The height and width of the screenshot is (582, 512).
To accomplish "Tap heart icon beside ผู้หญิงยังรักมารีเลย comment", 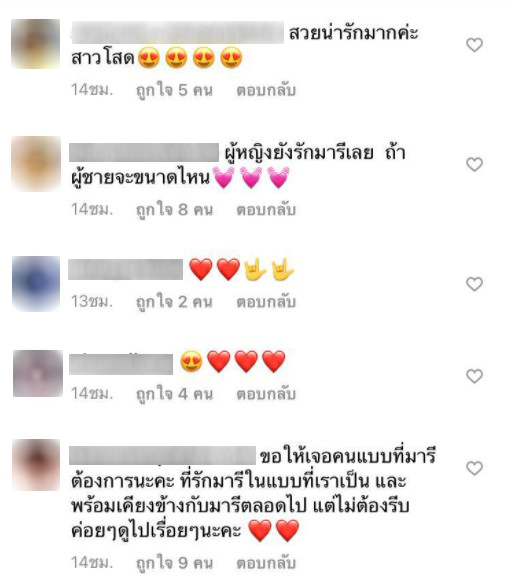I will click(474, 164).
